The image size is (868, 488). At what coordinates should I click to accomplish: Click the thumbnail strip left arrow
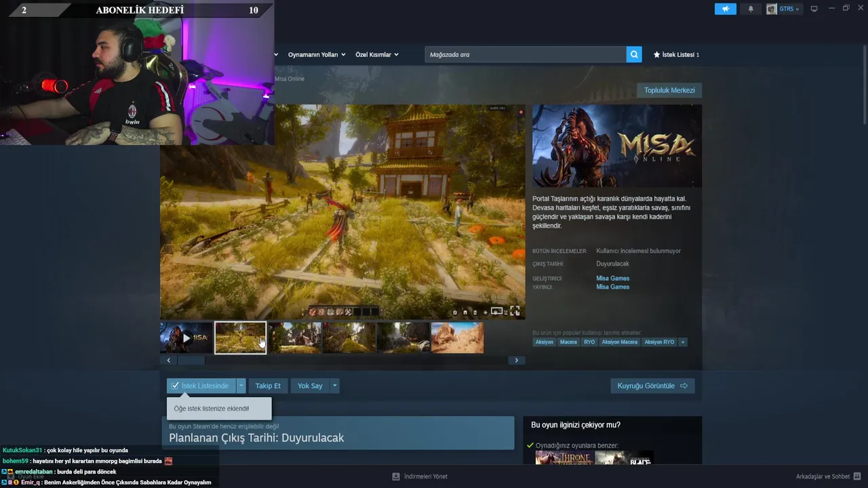(169, 361)
